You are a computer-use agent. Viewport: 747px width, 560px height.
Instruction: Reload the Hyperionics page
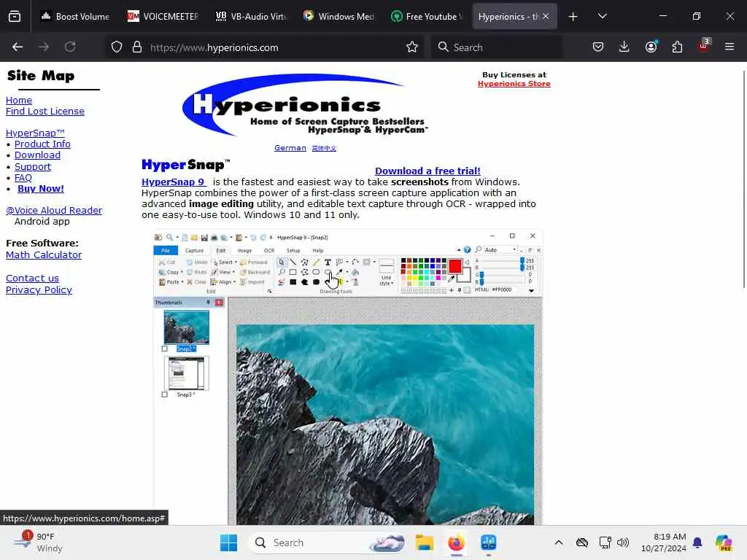pos(70,47)
